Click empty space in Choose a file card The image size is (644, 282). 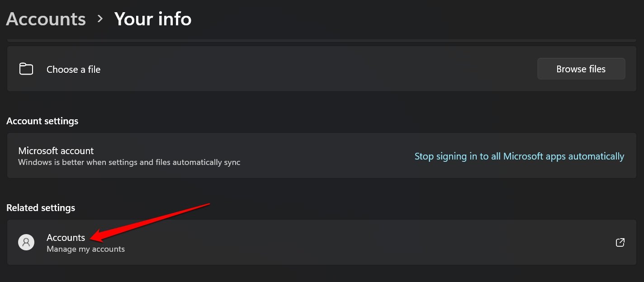pos(317,69)
